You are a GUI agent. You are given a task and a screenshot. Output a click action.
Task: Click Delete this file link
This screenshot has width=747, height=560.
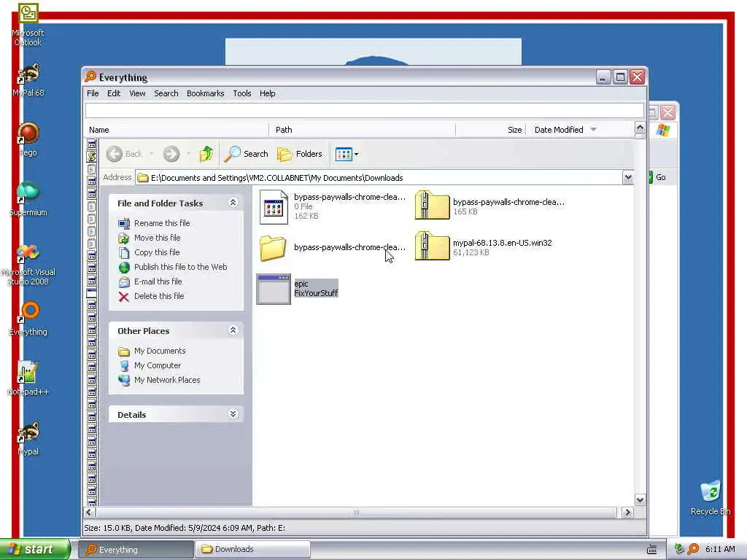pos(158,296)
